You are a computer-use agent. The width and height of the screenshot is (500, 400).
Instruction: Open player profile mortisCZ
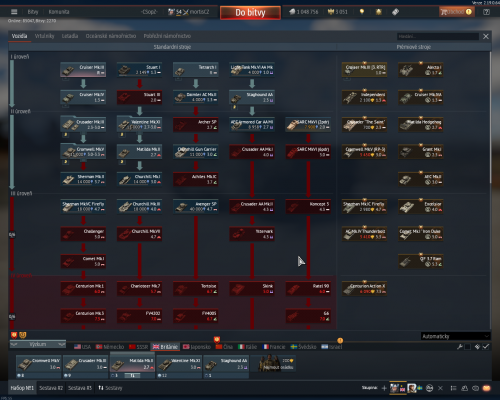pos(199,12)
